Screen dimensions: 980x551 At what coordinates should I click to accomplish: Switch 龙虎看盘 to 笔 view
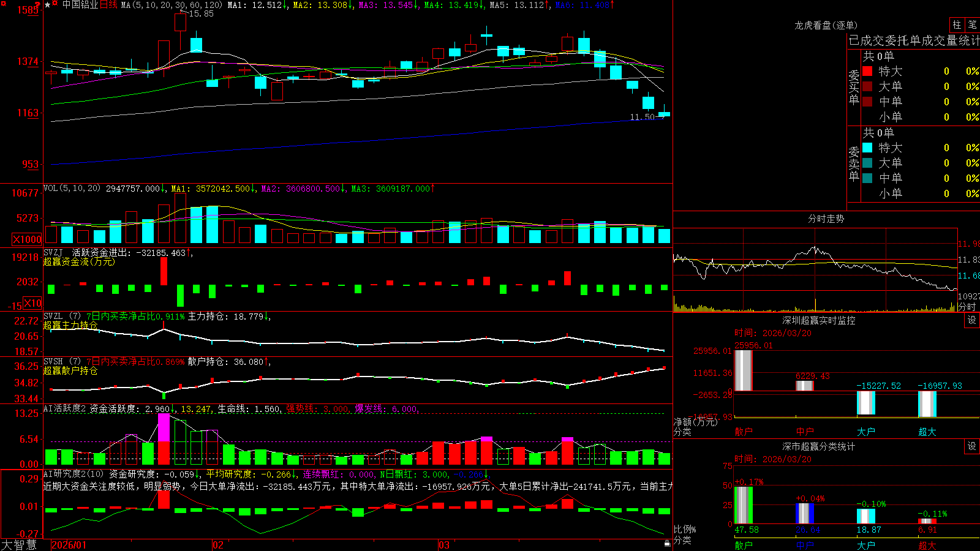973,24
